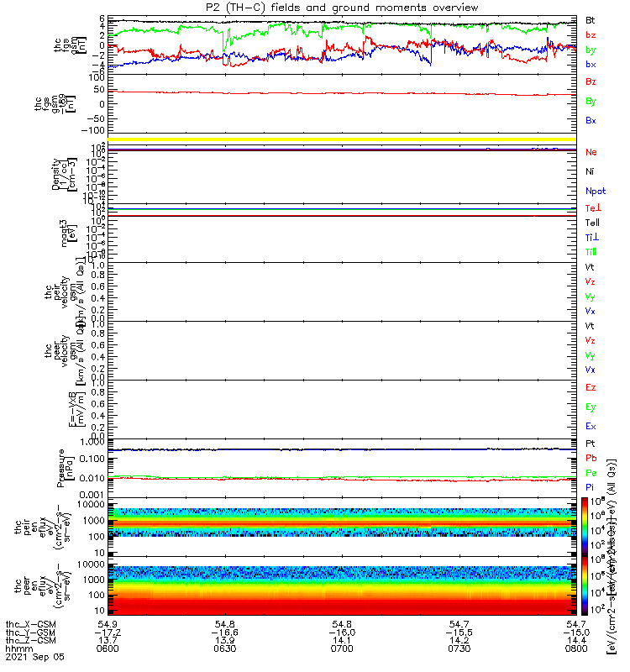630x672 pixels.
Task: Select the Z-GSM position value '13.7'
Action: tap(108, 640)
